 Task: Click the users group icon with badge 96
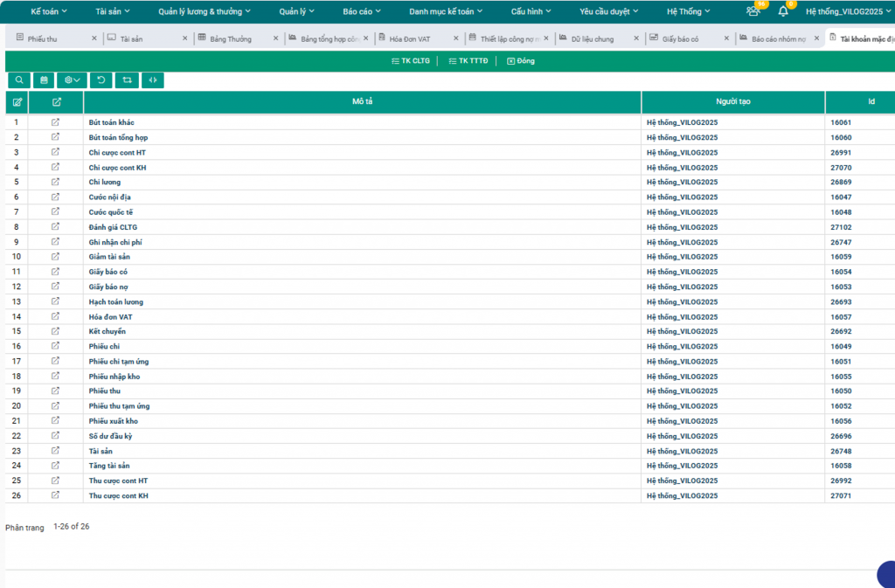753,11
